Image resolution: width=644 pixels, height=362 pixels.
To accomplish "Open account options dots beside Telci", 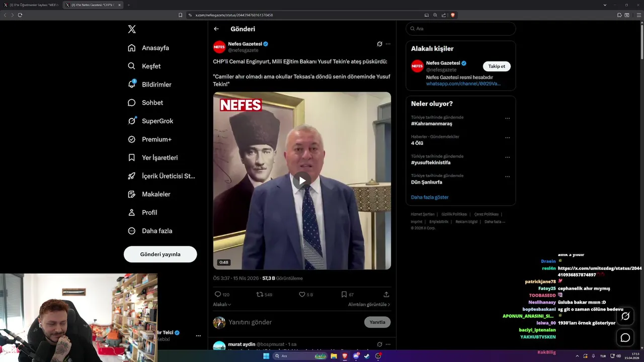I will pos(198,335).
